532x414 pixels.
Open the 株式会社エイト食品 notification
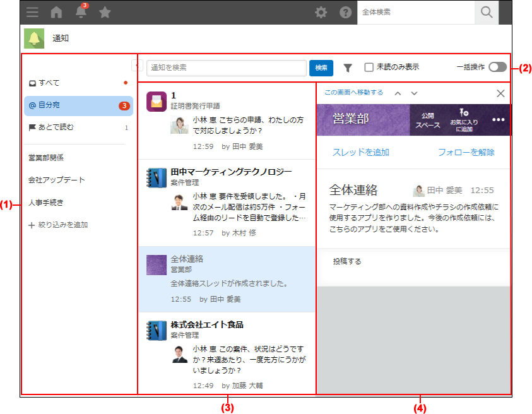click(227, 353)
